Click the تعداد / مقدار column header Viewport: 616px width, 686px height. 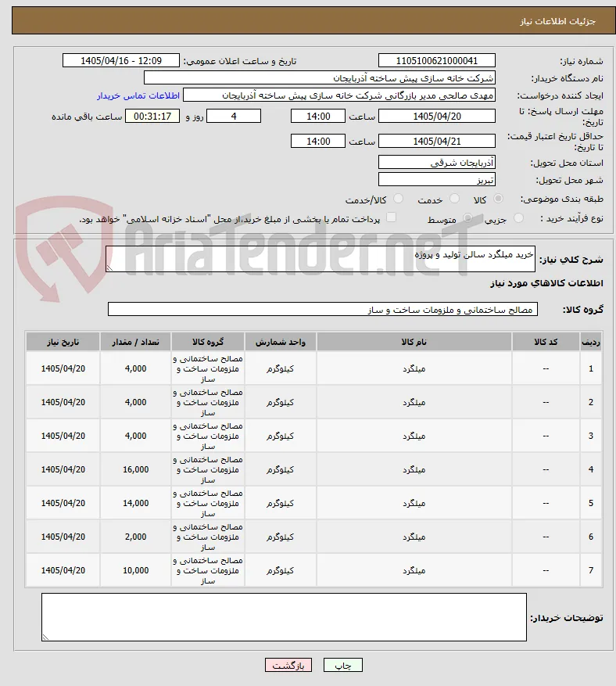click(135, 342)
